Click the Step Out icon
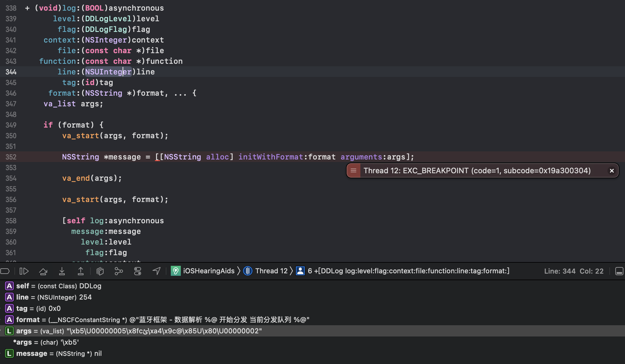625x364 pixels. [x=80, y=271]
